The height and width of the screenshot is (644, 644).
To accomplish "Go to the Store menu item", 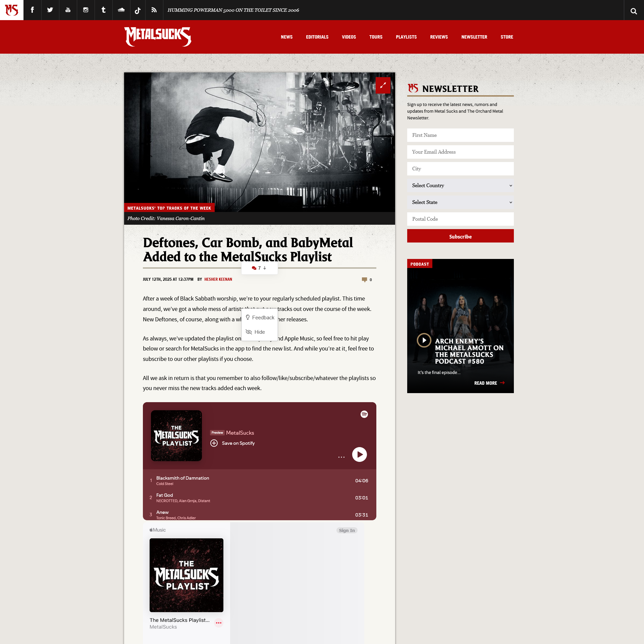I will pyautogui.click(x=507, y=37).
